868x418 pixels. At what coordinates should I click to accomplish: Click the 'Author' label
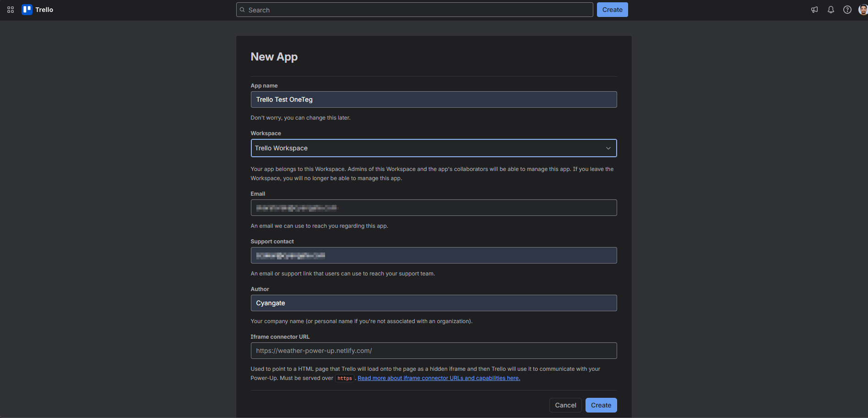[x=260, y=289]
